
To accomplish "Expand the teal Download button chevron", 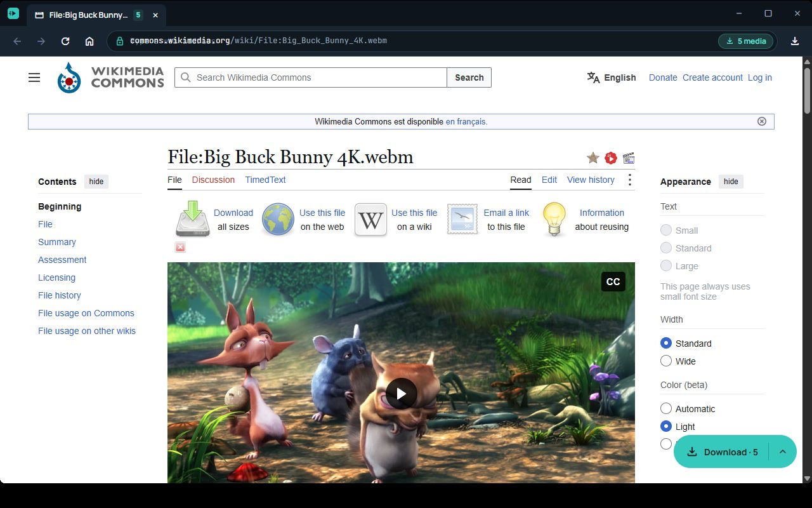I will tap(783, 451).
